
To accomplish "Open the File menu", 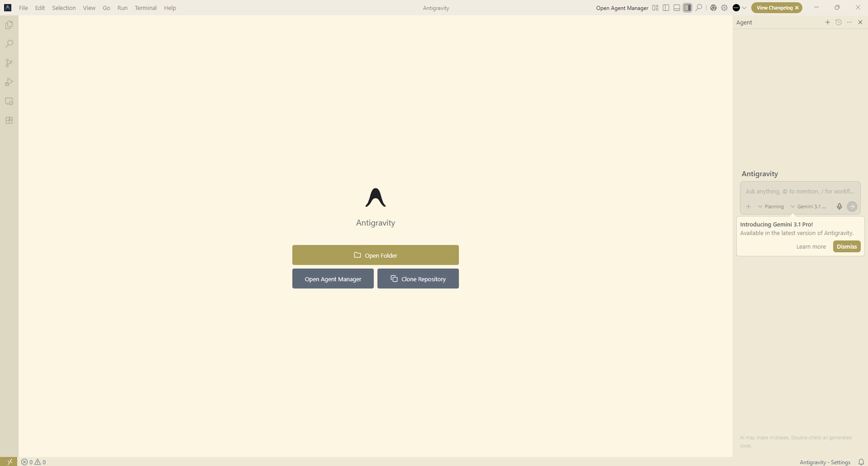I will click(x=24, y=8).
